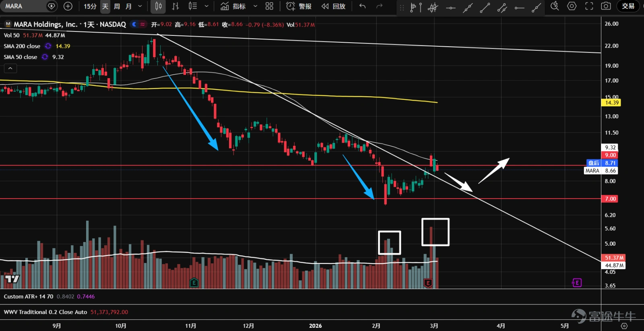Open chart settings hexagon icon
This screenshot has height=331, width=644.
572,6
